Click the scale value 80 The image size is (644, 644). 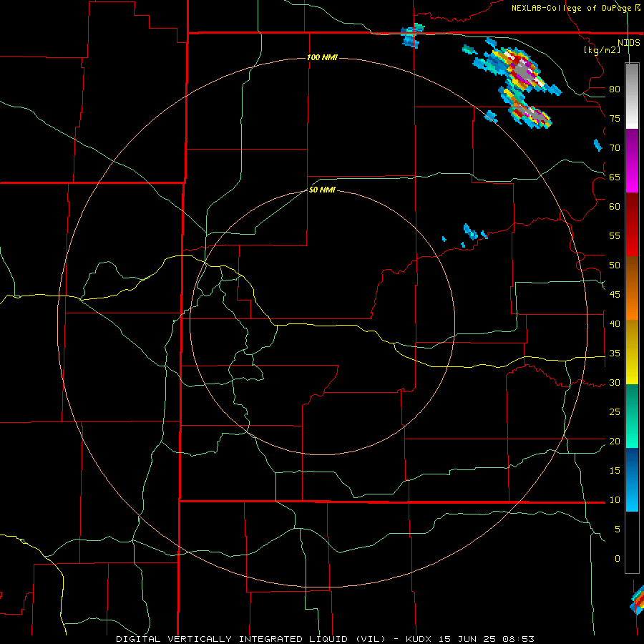[615, 89]
